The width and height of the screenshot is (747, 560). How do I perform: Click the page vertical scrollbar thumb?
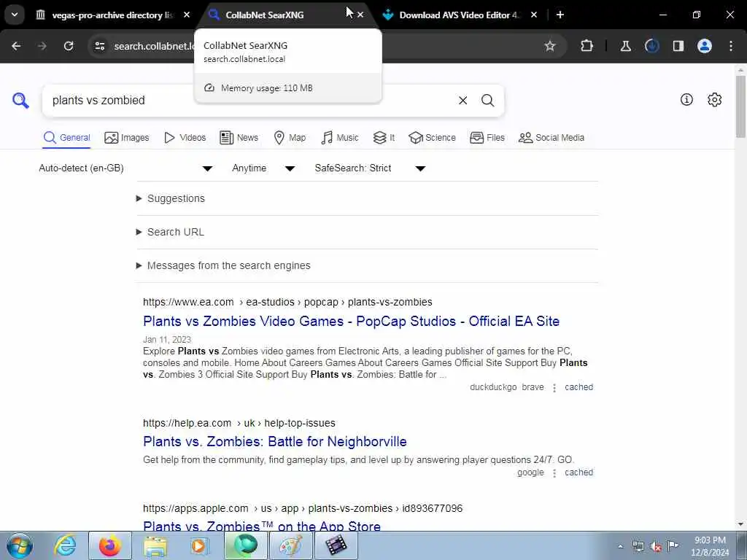740,106
